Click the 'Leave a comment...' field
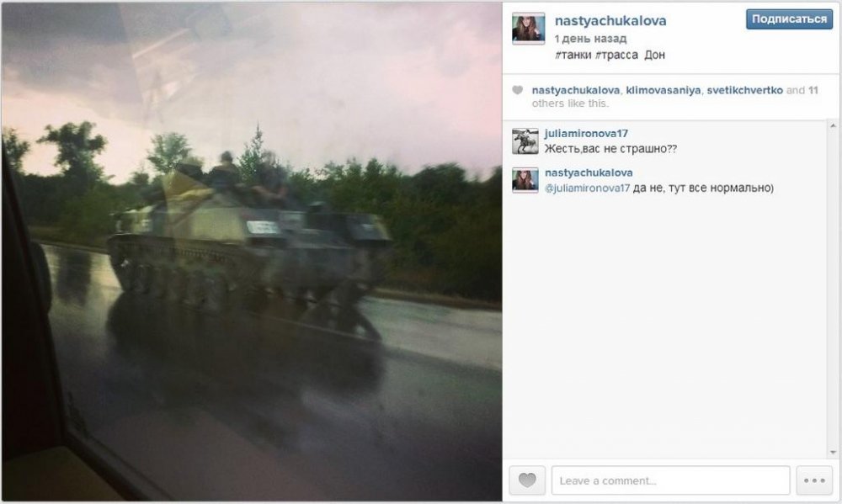 671,480
